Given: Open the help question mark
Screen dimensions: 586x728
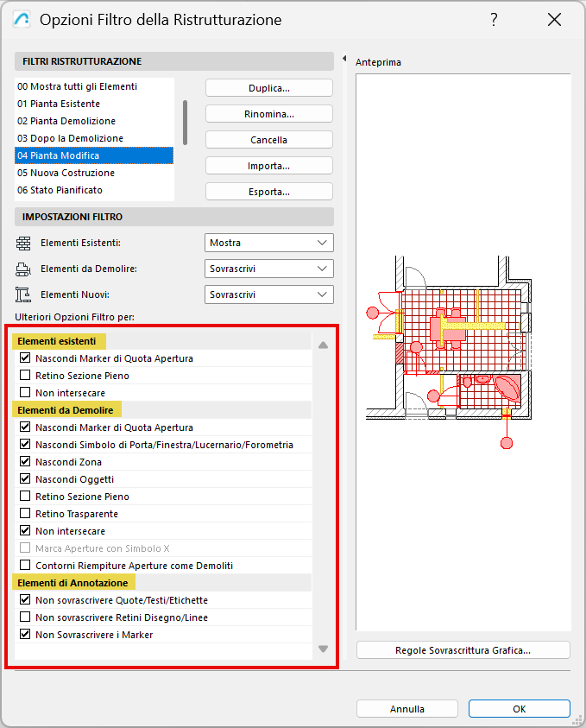Looking at the screenshot, I should tap(495, 20).
